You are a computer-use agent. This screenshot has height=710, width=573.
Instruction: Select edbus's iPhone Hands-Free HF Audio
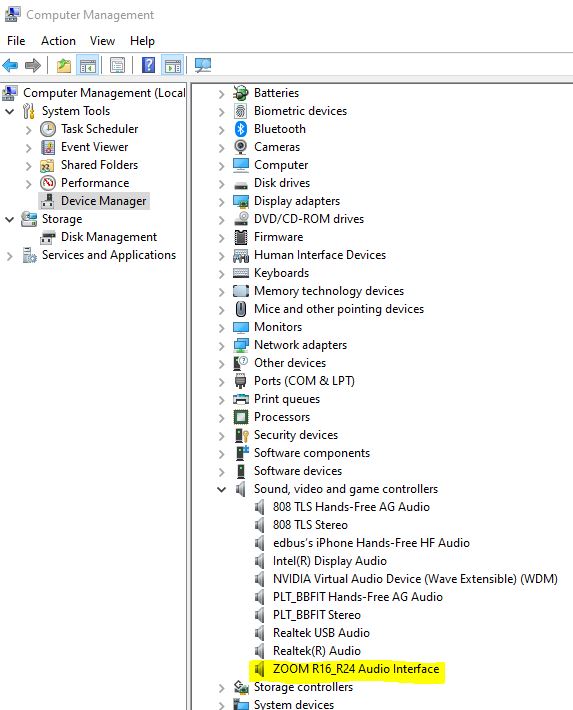(x=371, y=542)
